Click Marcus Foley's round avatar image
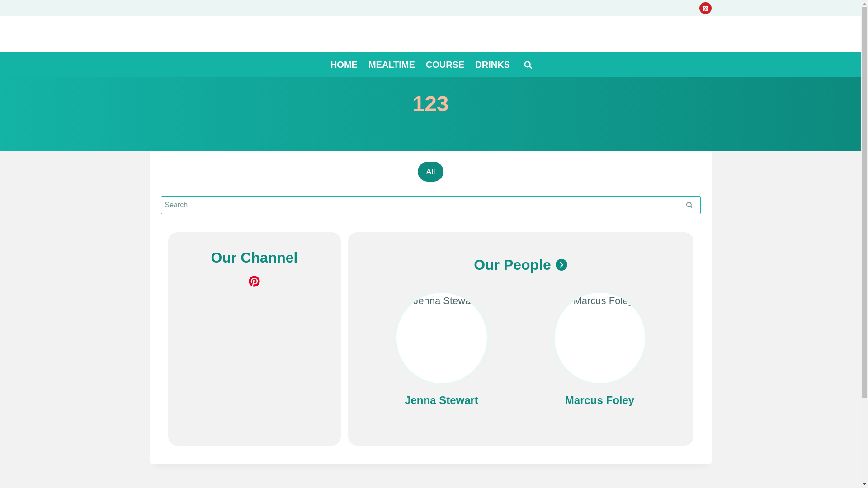Image resolution: width=868 pixels, height=488 pixels. click(600, 338)
